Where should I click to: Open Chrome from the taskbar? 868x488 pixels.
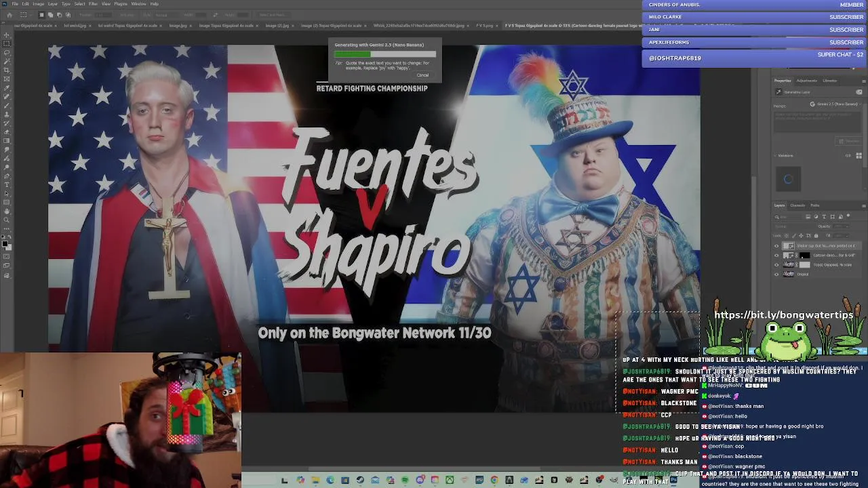(x=494, y=480)
